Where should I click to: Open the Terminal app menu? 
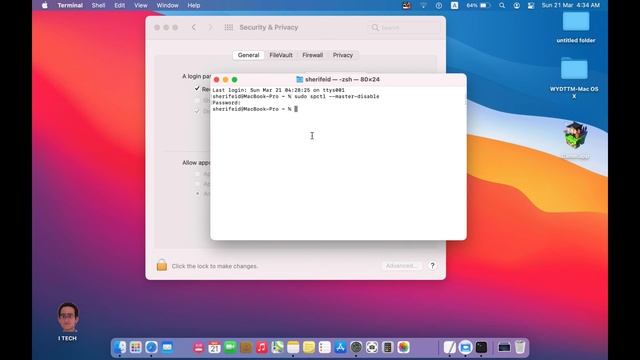70,5
